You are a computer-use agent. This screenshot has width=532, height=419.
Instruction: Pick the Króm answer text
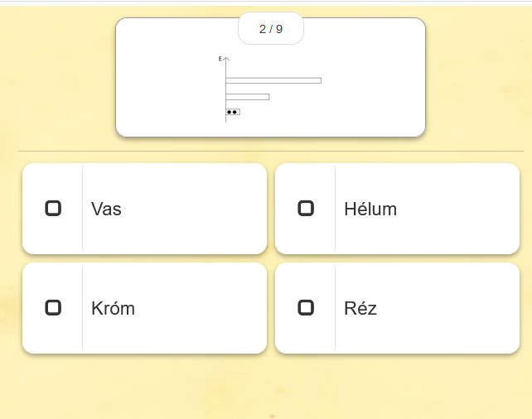pos(113,308)
